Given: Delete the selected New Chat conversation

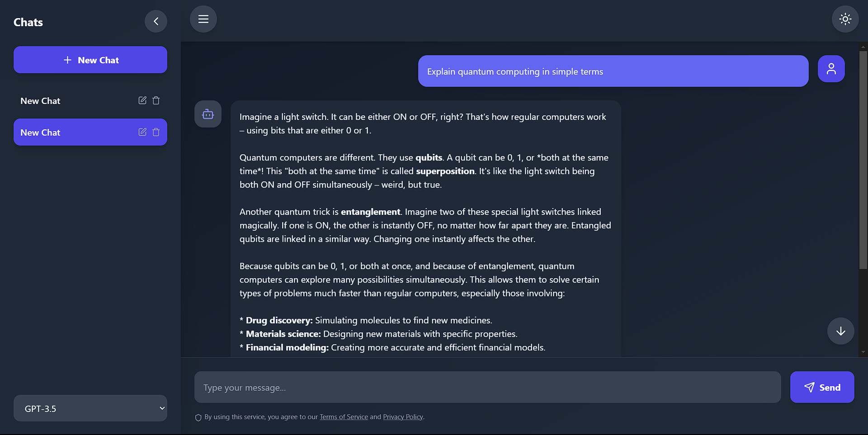Looking at the screenshot, I should [x=156, y=132].
